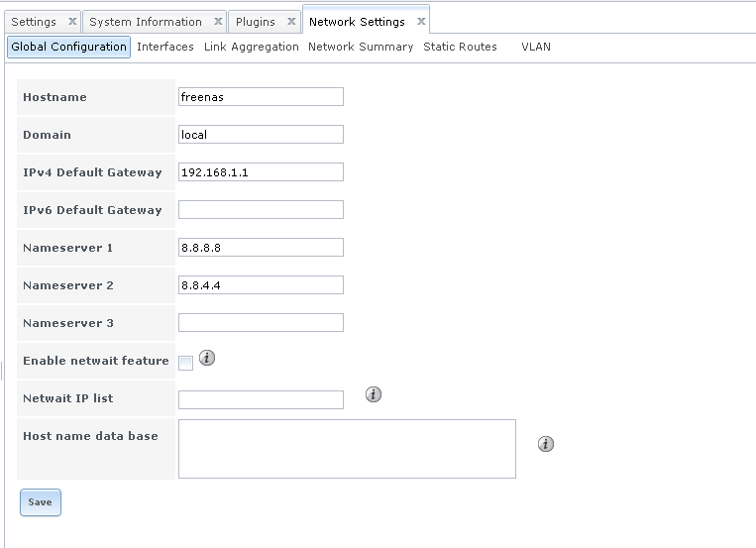756x548 pixels.
Task: Save the network configuration
Action: tap(41, 502)
